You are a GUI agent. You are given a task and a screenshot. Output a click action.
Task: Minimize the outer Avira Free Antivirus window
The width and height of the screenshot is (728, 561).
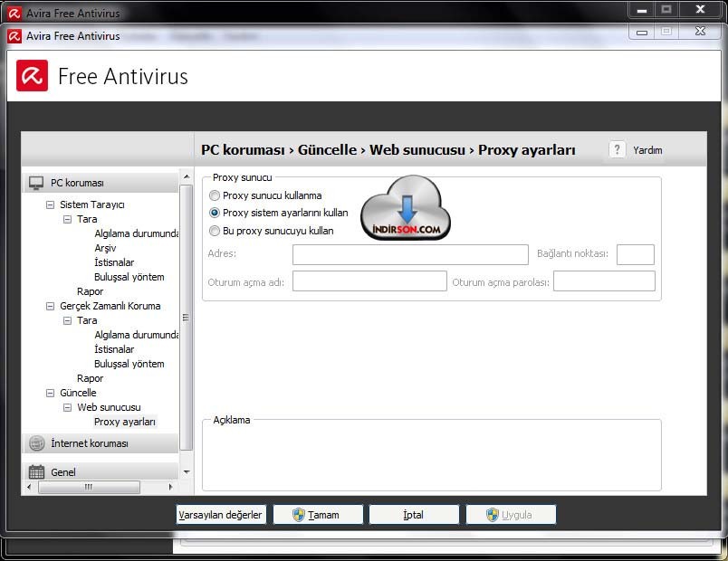point(642,10)
